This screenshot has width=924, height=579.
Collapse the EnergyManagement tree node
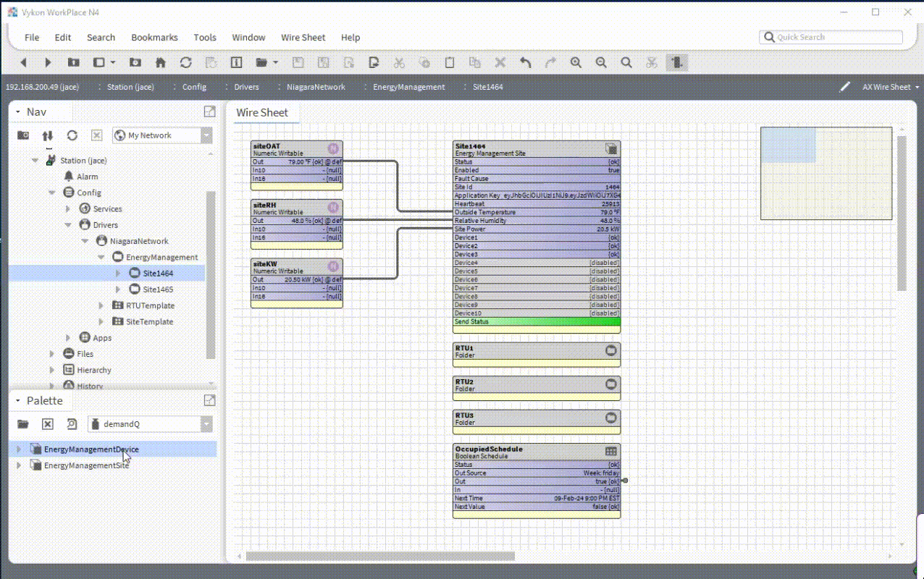pos(101,258)
